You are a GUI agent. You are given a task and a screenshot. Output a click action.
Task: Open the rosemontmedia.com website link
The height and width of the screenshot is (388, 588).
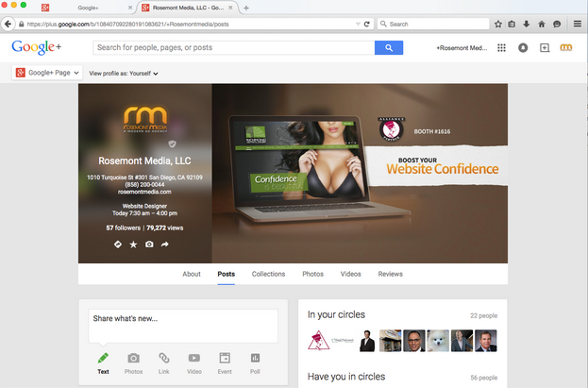pyautogui.click(x=144, y=192)
